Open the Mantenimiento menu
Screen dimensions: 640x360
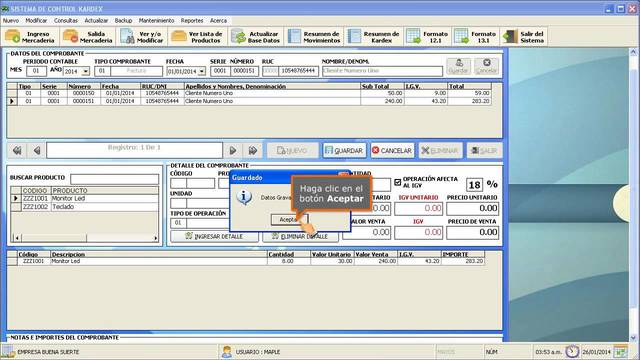(156, 20)
